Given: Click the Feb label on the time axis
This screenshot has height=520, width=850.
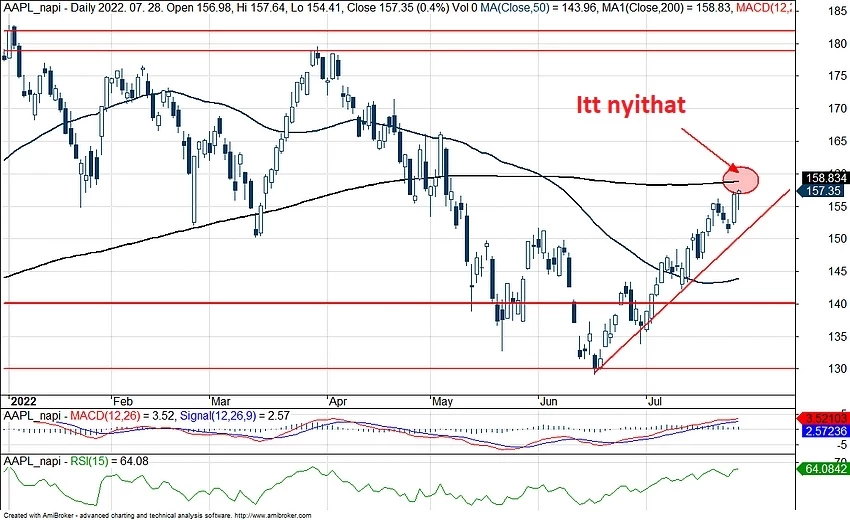Looking at the screenshot, I should pyautogui.click(x=123, y=402).
